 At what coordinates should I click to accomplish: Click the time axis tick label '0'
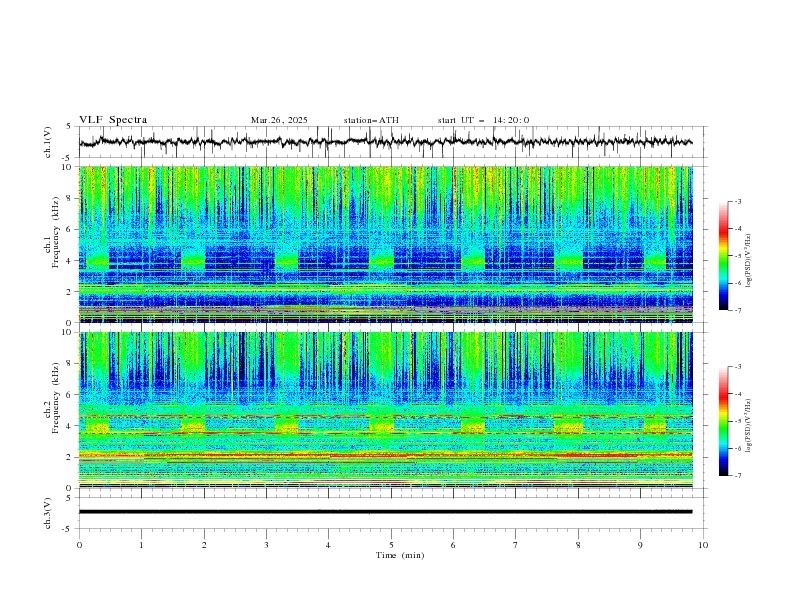pyautogui.click(x=79, y=545)
